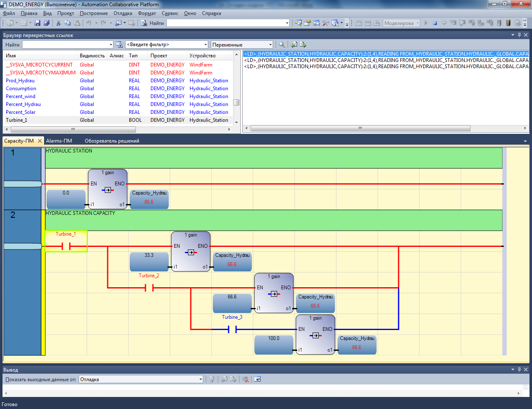Image resolution: width=532 pixels, height=409 pixels.
Task: Open Показать выходные данные Отладка dropdown
Action: coord(201,379)
